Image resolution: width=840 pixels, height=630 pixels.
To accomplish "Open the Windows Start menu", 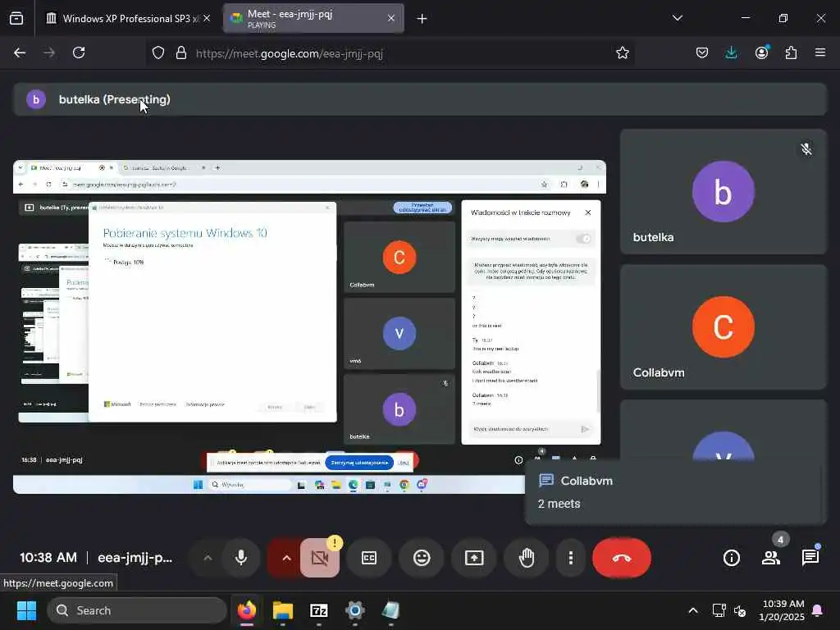I will point(26,610).
